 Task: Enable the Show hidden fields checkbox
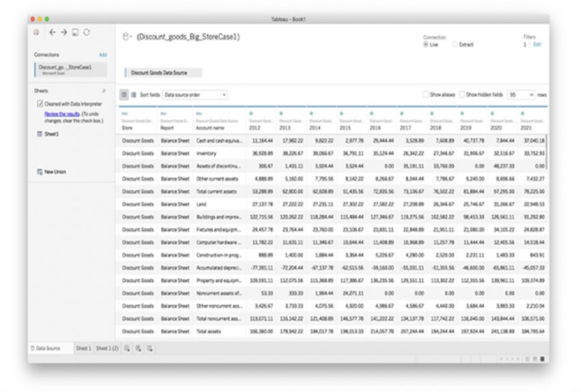pyautogui.click(x=462, y=95)
